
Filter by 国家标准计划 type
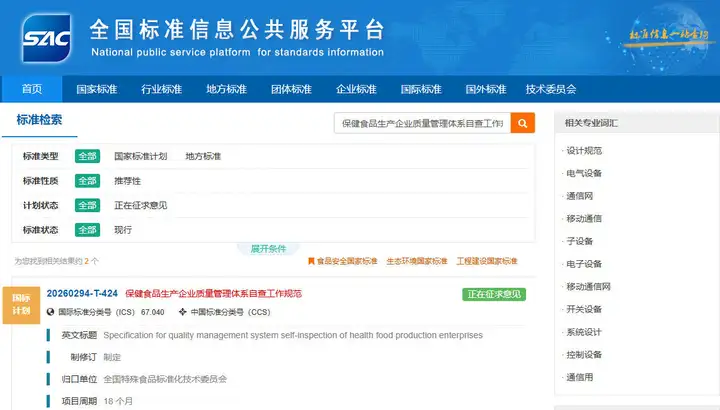[141, 156]
